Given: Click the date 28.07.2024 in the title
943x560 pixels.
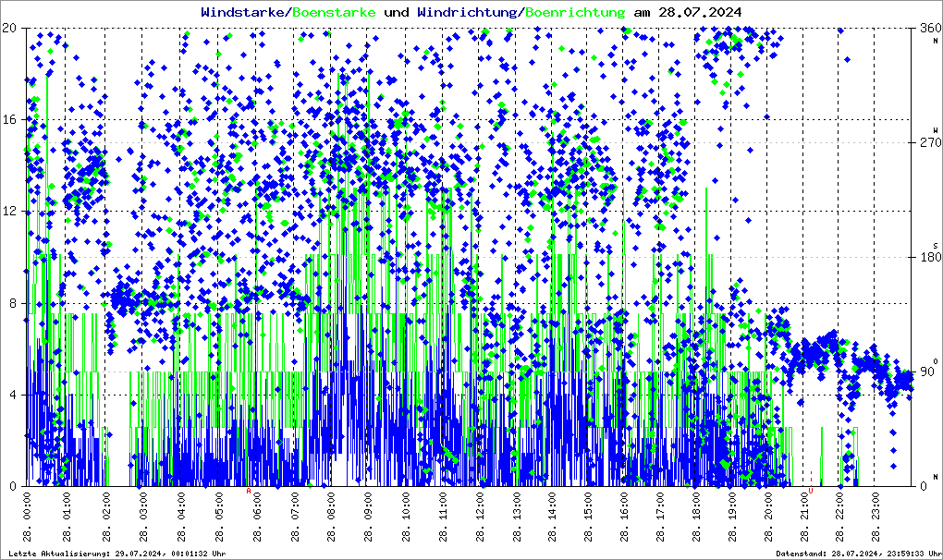Looking at the screenshot, I should [700, 12].
